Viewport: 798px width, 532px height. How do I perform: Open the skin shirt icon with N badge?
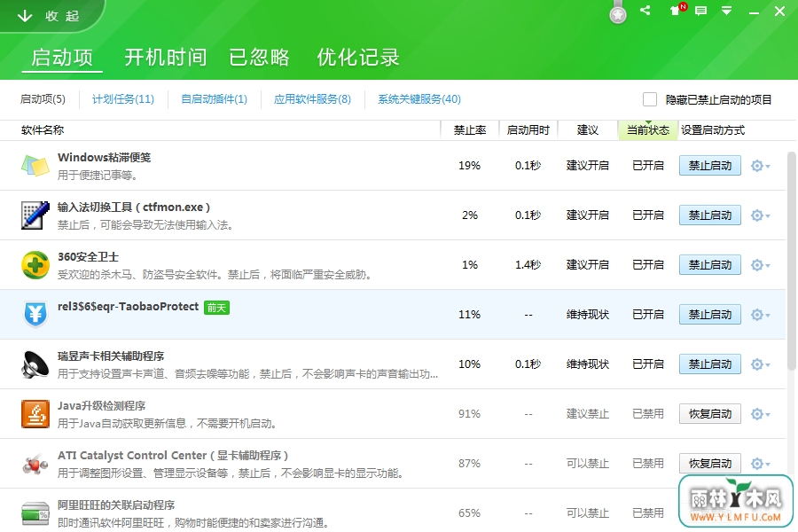677,10
